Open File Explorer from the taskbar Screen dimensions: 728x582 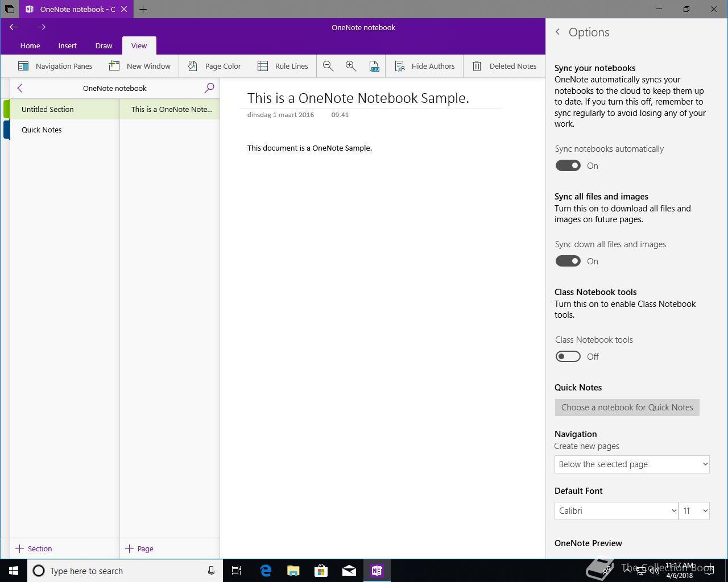293,571
